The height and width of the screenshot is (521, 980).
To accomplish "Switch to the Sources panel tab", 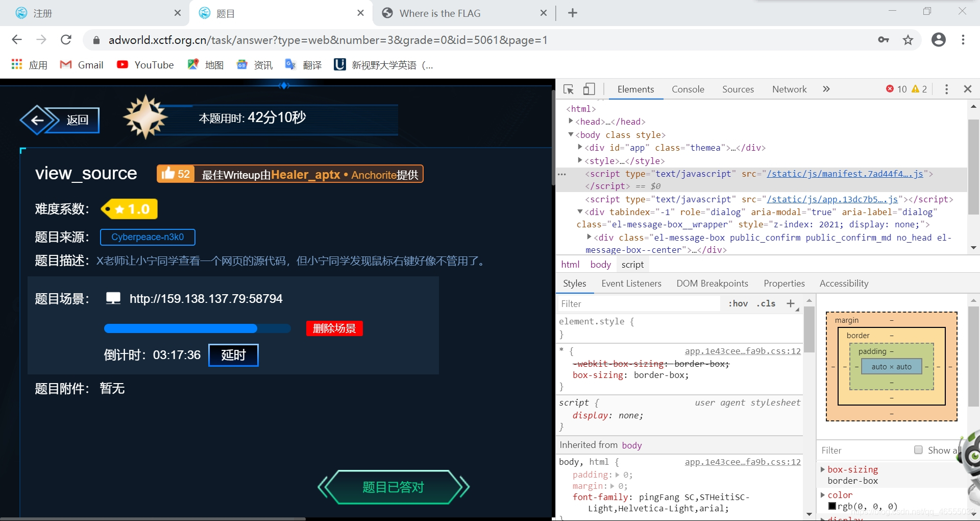I will coord(738,89).
